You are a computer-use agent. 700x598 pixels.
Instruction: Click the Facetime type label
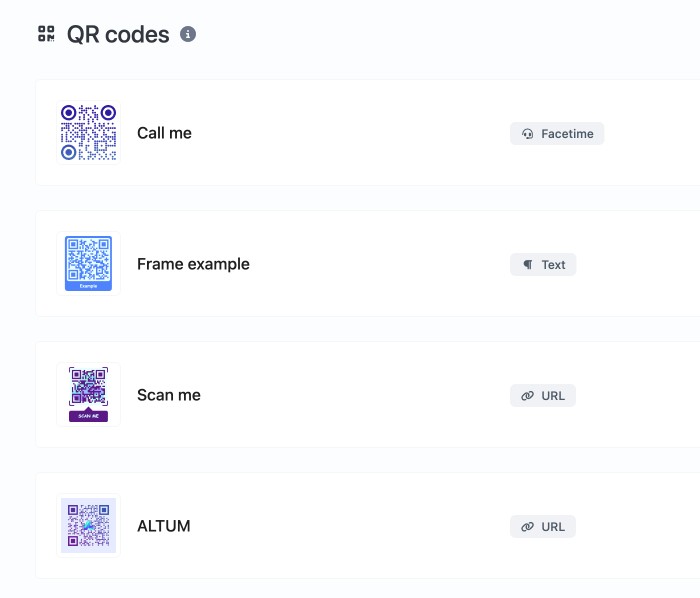[x=567, y=134]
